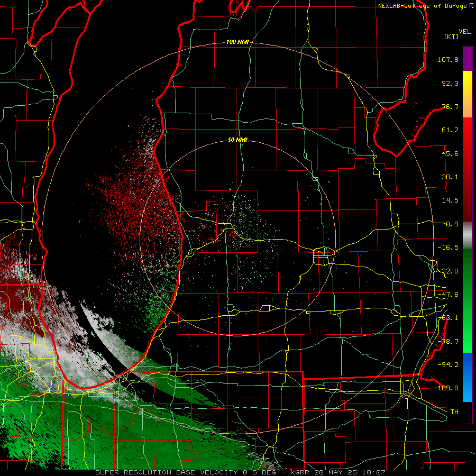Image resolution: width=476 pixels, height=476 pixels.
Task: Click the -32.0 velocity legend value
Action: pos(448,271)
